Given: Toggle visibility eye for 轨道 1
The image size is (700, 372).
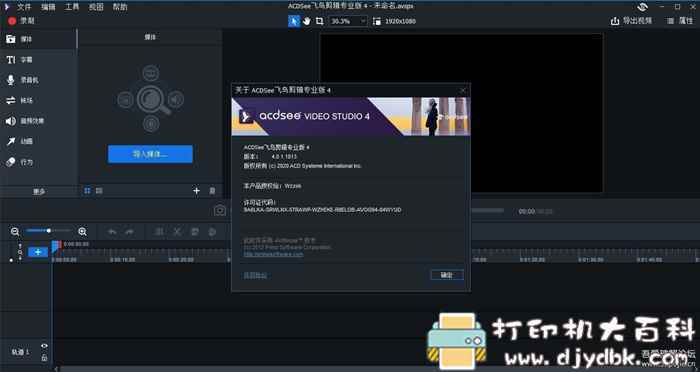Looking at the screenshot, I should pyautogui.click(x=44, y=346).
